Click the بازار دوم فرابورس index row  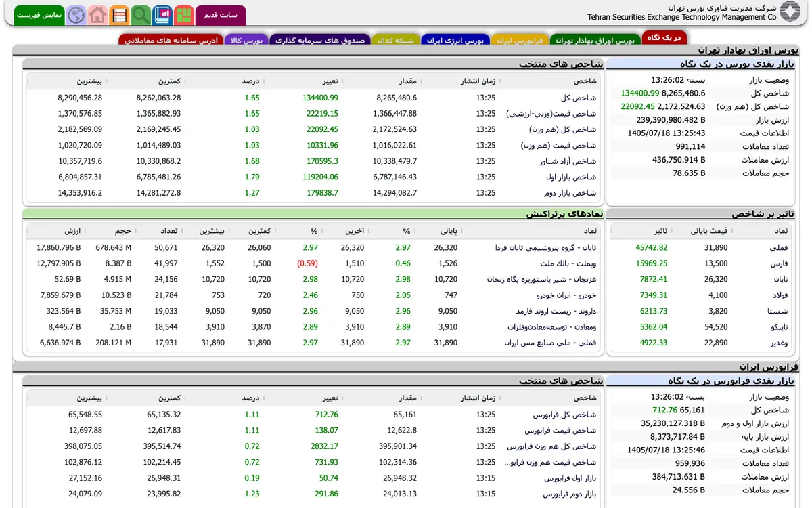(312, 494)
